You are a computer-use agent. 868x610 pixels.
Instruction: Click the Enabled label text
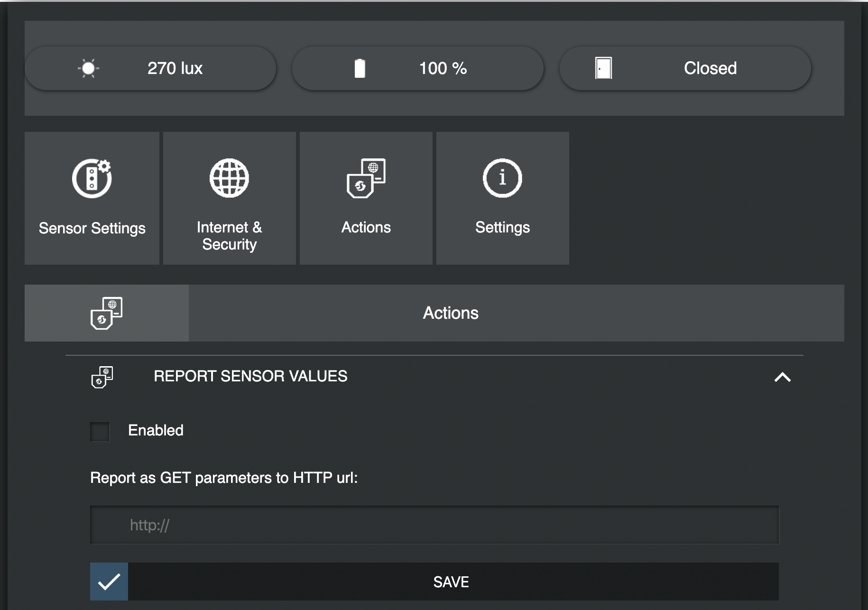(156, 430)
